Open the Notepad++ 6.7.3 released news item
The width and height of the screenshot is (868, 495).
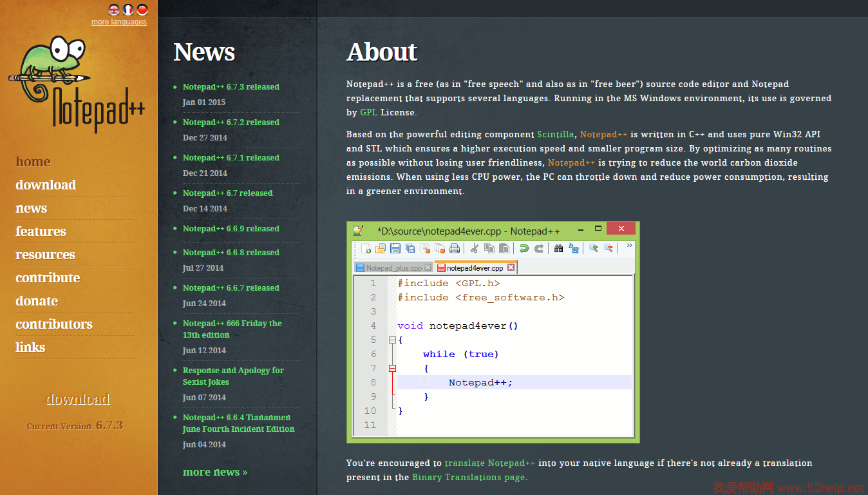231,87
